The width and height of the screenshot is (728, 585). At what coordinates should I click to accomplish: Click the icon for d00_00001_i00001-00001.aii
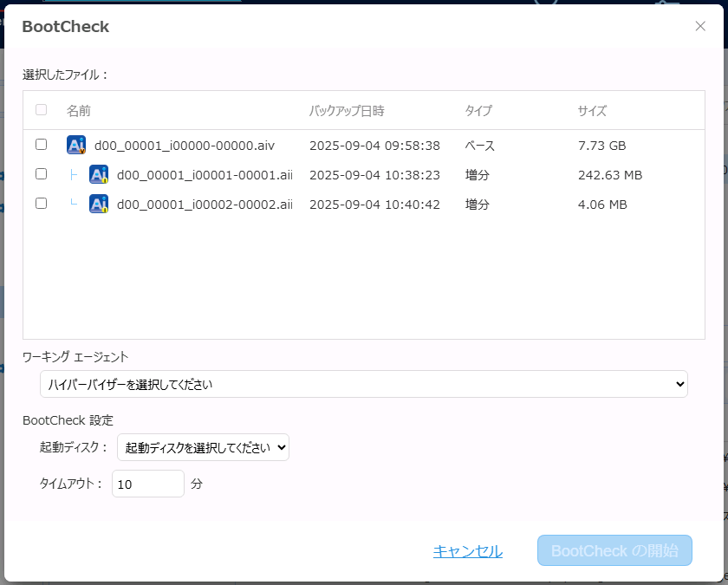tap(99, 175)
